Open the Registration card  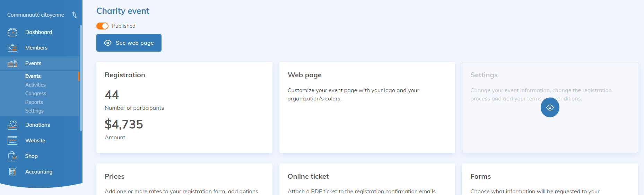[x=184, y=107]
